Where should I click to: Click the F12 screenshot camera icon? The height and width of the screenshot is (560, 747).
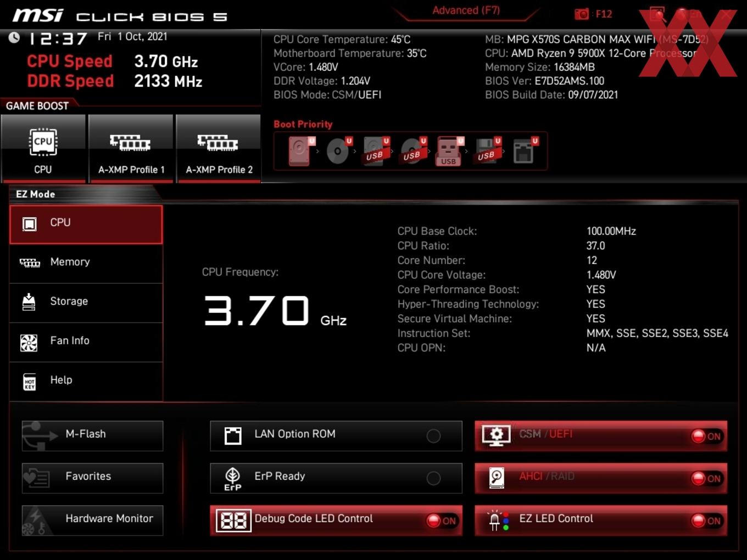click(x=581, y=14)
